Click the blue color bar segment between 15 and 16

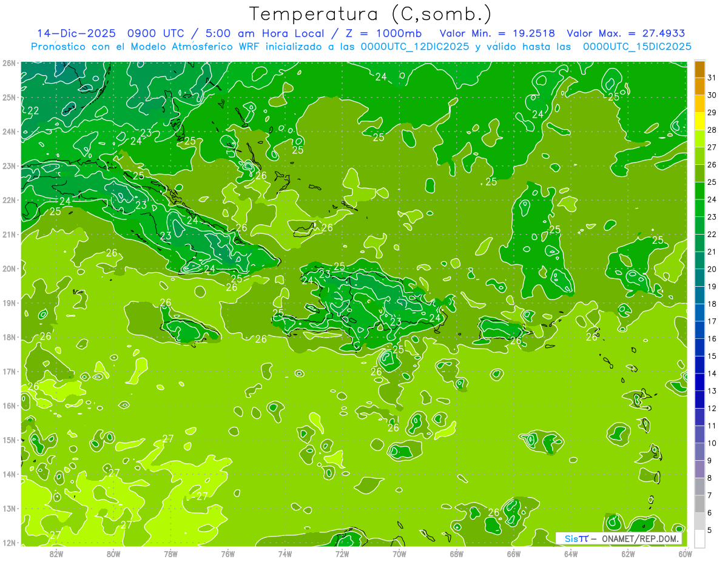(x=699, y=348)
